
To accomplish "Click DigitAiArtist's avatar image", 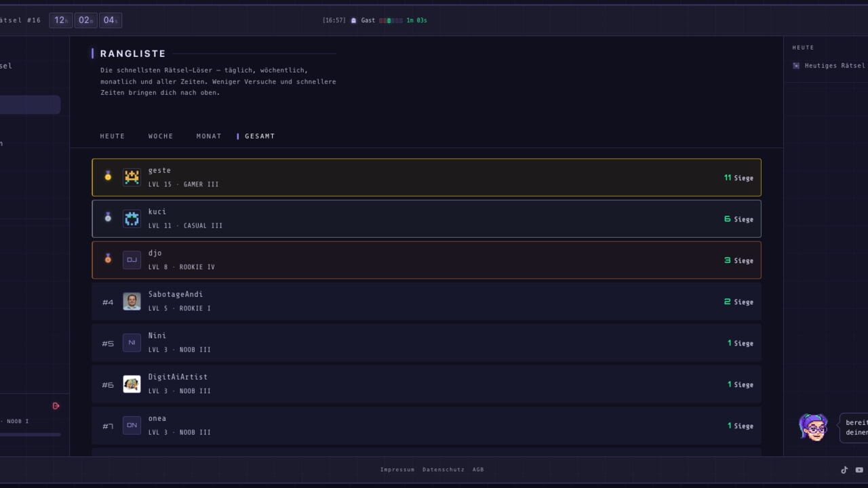I will pos(132,384).
